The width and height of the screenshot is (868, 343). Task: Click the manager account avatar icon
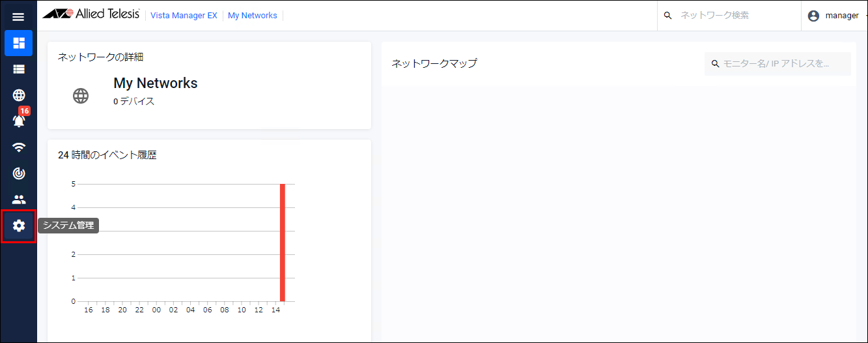click(813, 16)
